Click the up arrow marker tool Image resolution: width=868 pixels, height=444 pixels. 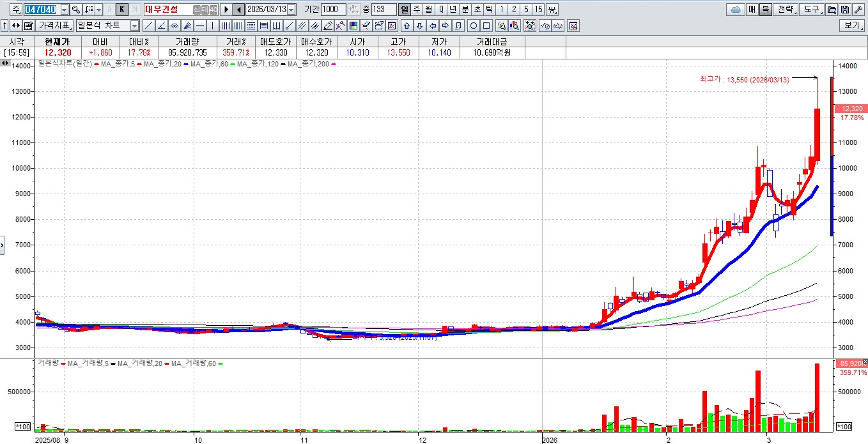click(x=407, y=26)
